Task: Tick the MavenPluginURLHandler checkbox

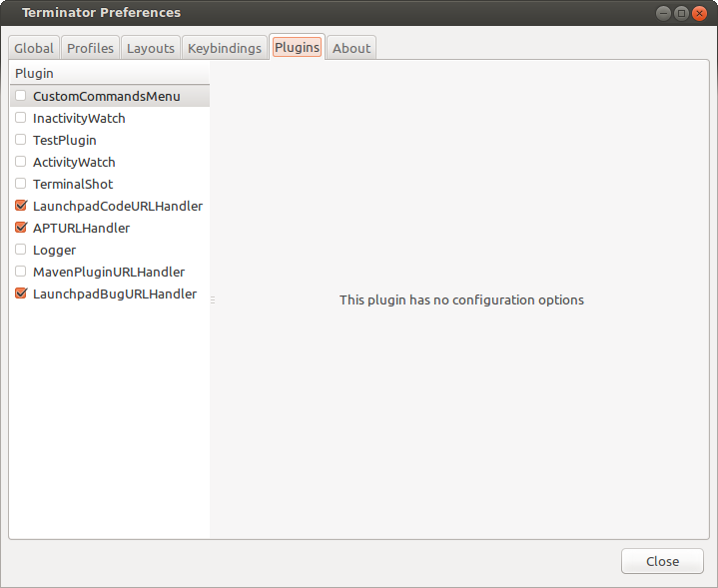Action: tap(21, 272)
